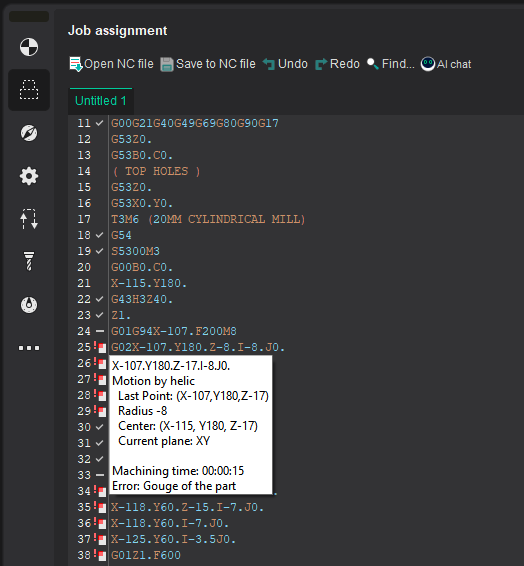Screen dimensions: 524x566
Task: Open the AI chat assistant
Action: click(446, 64)
